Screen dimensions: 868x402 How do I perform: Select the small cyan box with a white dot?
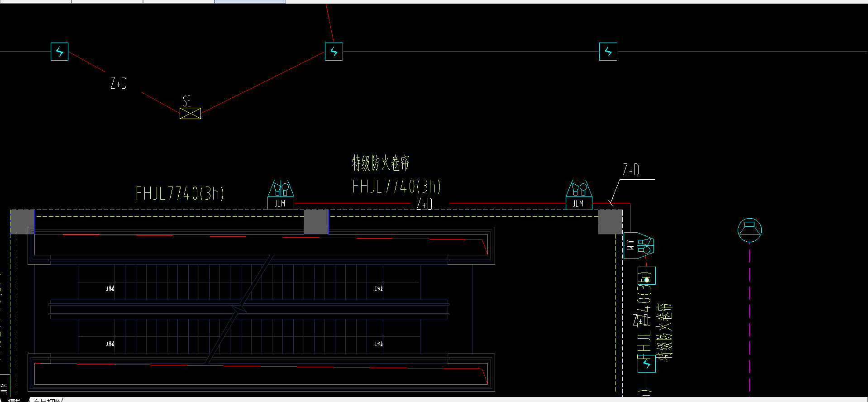(x=647, y=276)
